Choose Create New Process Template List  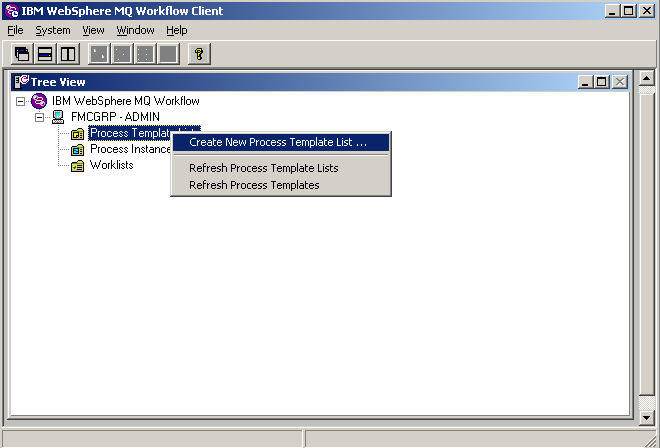pyautogui.click(x=281, y=142)
